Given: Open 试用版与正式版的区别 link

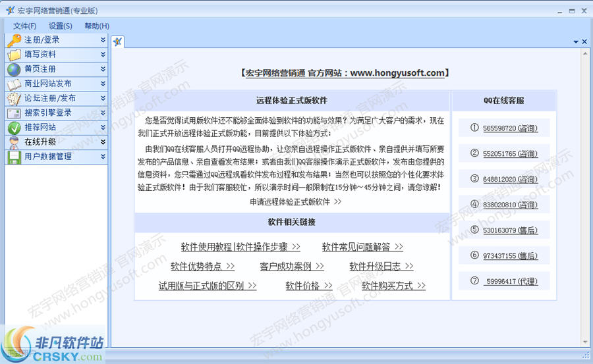Looking at the screenshot, I should [208, 286].
